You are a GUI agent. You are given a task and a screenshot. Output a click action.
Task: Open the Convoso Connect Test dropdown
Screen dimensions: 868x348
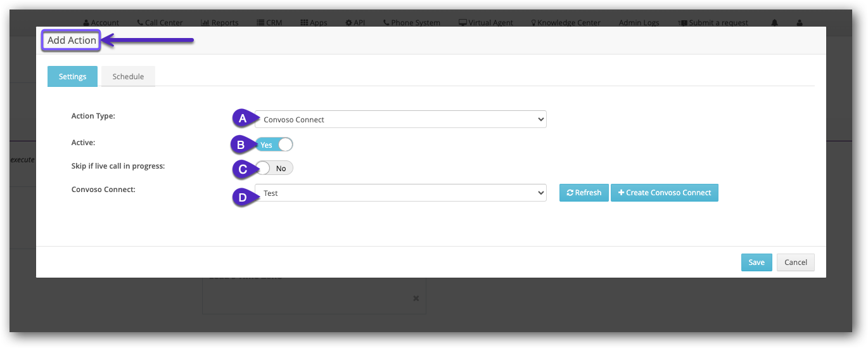[x=400, y=193]
